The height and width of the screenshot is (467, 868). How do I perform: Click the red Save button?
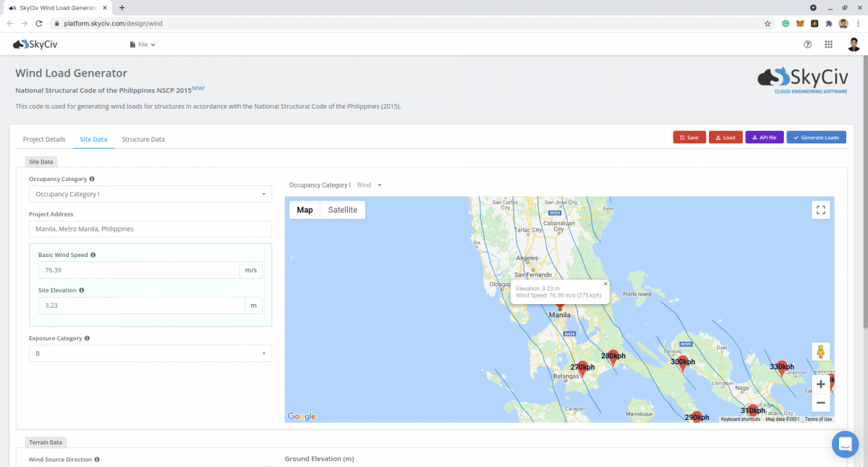(x=689, y=138)
